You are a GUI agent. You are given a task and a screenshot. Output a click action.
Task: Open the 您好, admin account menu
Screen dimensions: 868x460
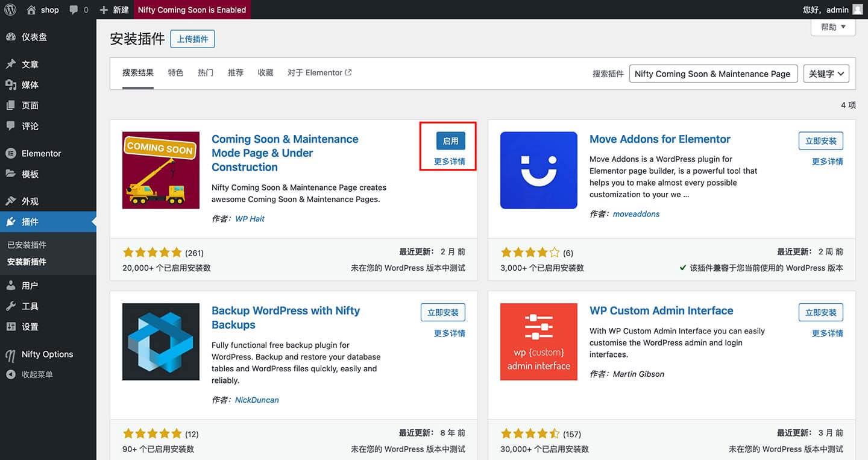(x=833, y=10)
